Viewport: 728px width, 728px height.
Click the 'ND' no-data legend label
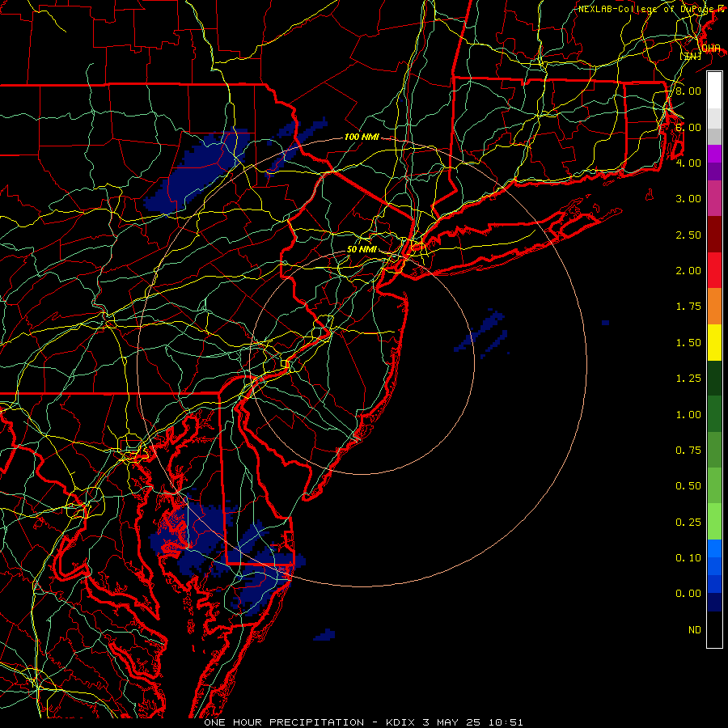point(695,630)
